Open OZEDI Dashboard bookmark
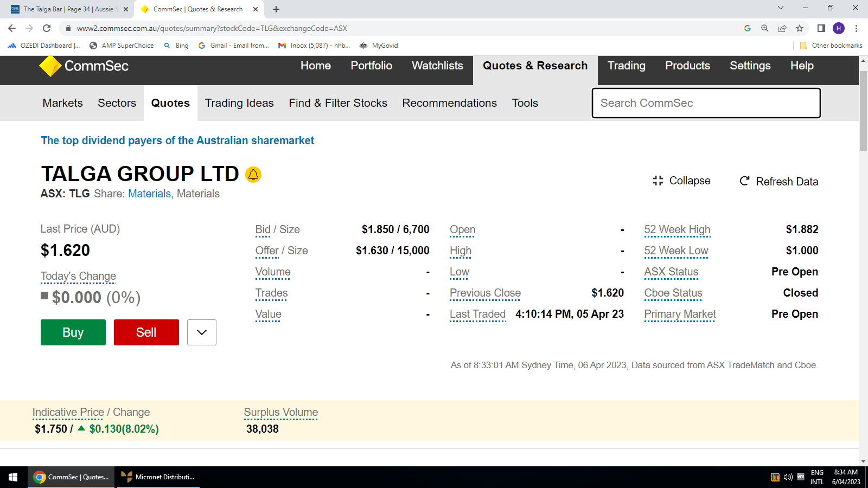Image resolution: width=868 pixels, height=488 pixels. (44, 46)
